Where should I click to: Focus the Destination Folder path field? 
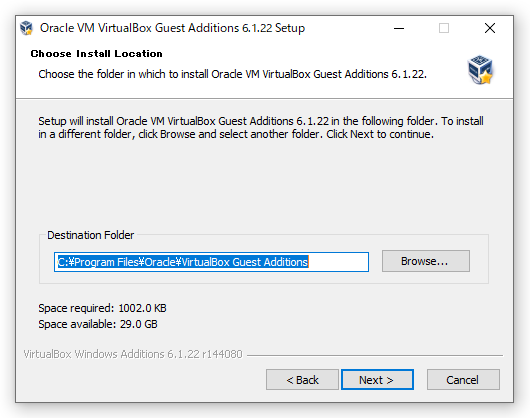(211, 262)
